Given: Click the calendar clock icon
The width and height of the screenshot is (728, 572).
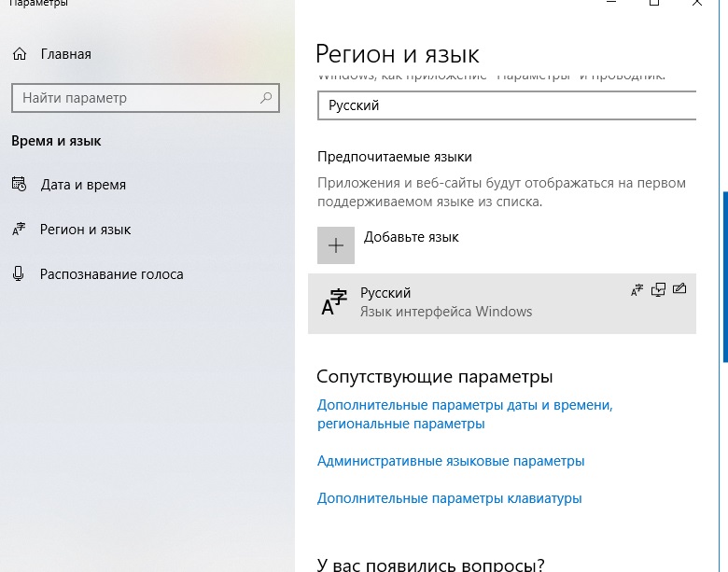Looking at the screenshot, I should click(x=19, y=184).
